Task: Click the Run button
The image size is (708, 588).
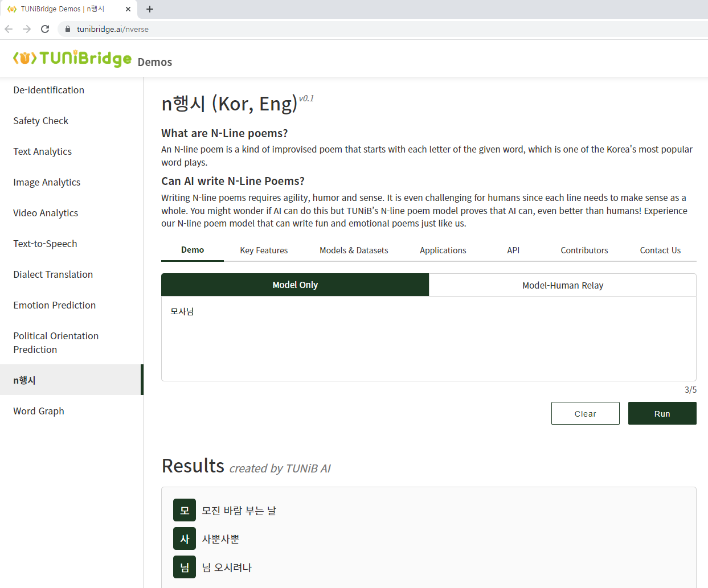Action: pos(662,413)
